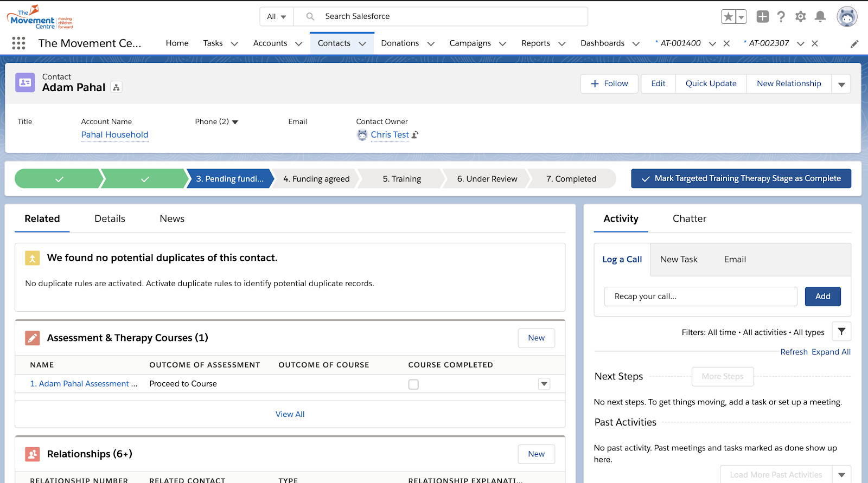The width and height of the screenshot is (868, 483).
Task: Click the pencil icon to edit navigation
Action: [x=854, y=44]
